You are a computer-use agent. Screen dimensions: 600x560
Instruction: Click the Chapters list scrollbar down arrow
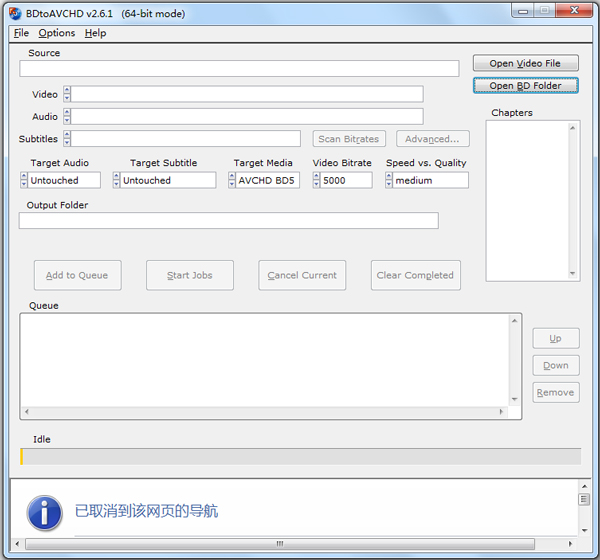click(572, 273)
